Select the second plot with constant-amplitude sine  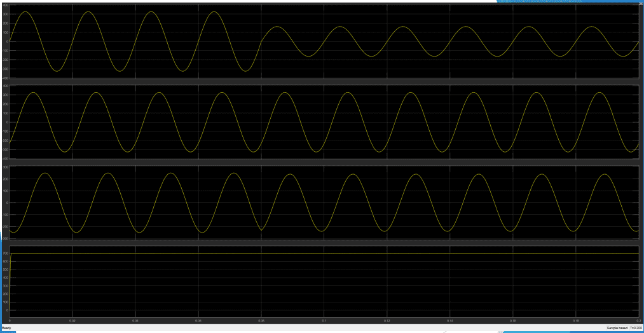[324, 122]
